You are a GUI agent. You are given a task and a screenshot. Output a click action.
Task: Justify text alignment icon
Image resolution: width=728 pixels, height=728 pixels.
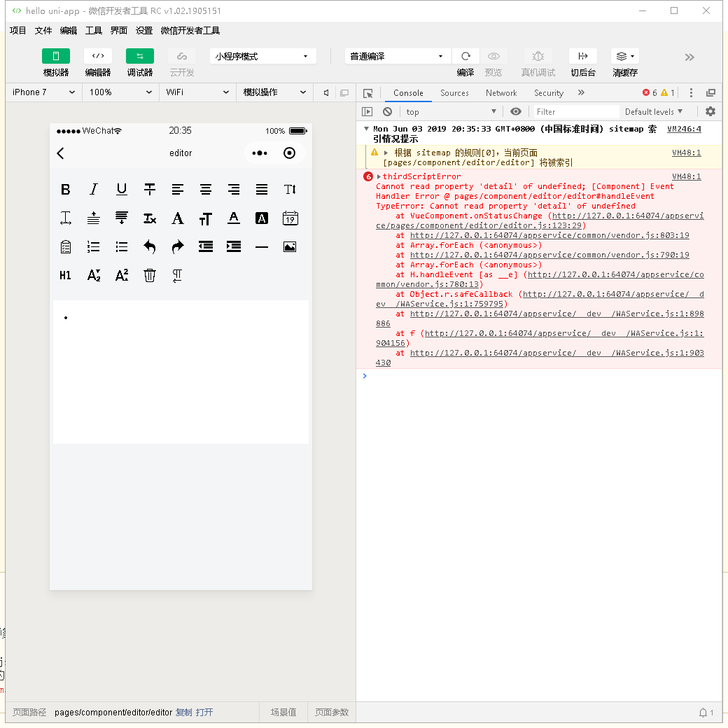(262, 190)
